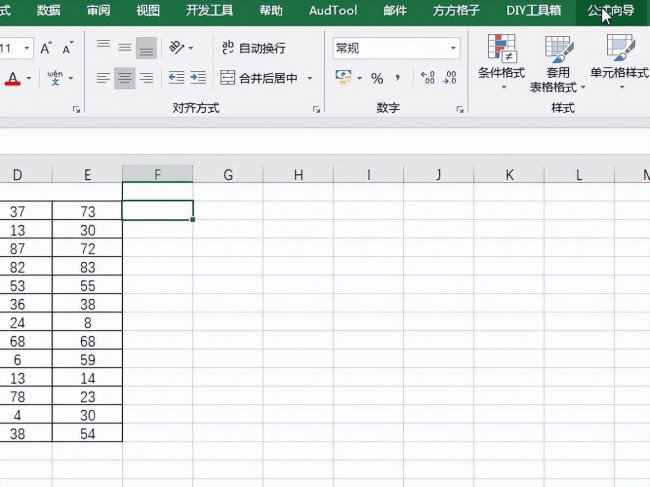Select column F header

[x=158, y=174]
